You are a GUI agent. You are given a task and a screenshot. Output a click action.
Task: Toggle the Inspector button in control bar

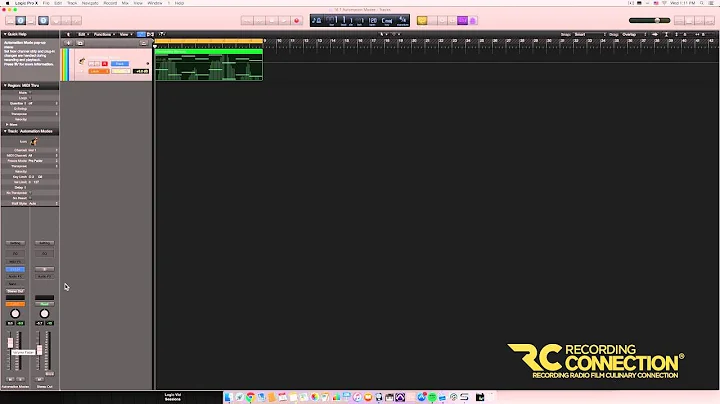(21, 21)
